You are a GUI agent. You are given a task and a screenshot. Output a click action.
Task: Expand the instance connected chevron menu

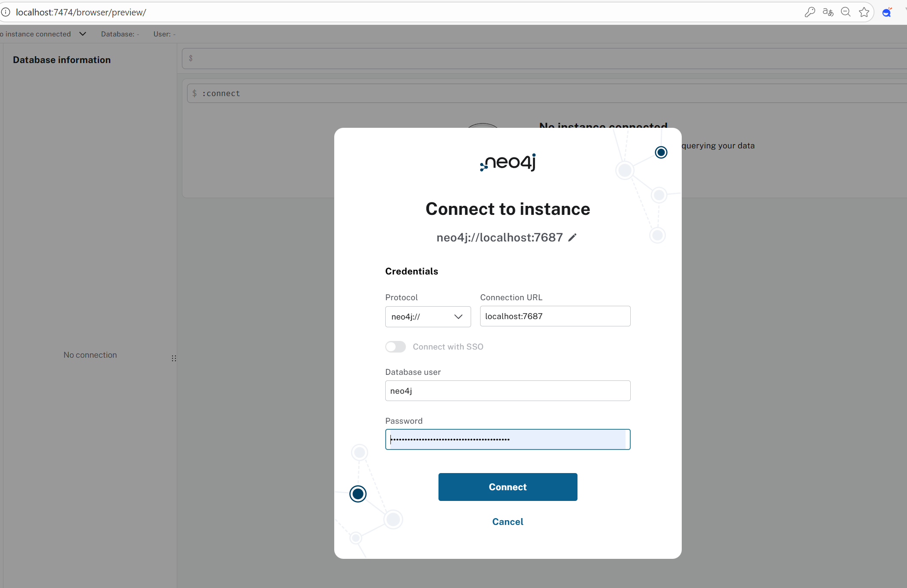point(83,34)
